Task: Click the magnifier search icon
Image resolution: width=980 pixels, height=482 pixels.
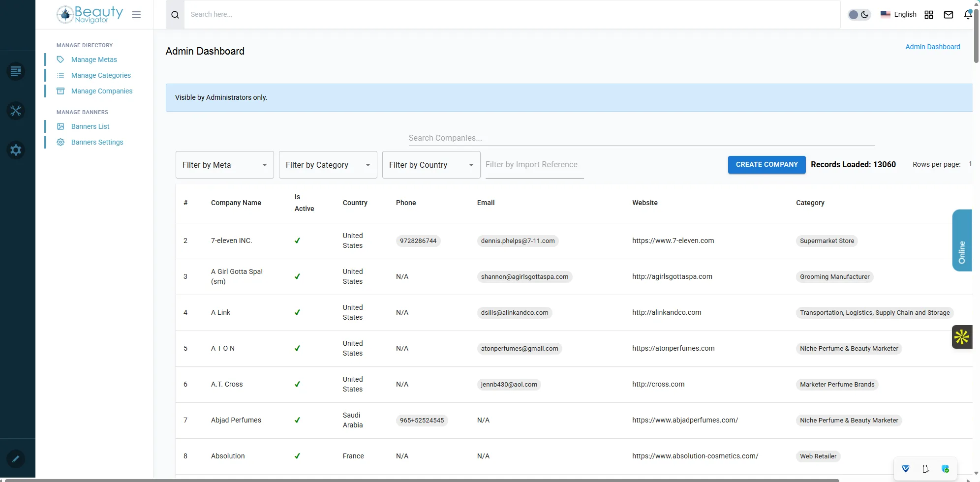Action: pyautogui.click(x=175, y=15)
